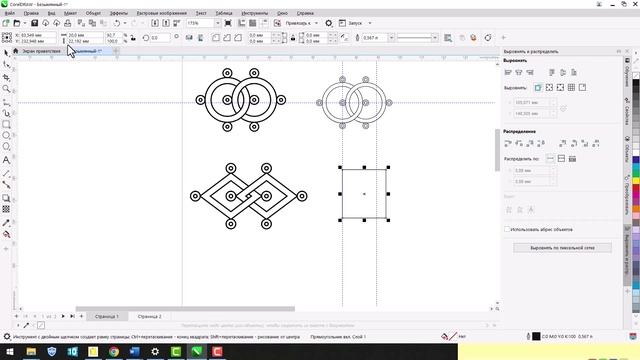The height and width of the screenshot is (360, 640).
Task: Set align to grid option
Action: [571, 87]
